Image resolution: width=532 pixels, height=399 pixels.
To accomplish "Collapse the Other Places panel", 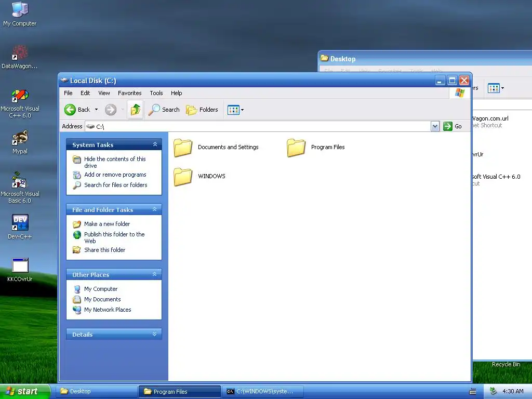I will point(155,274).
